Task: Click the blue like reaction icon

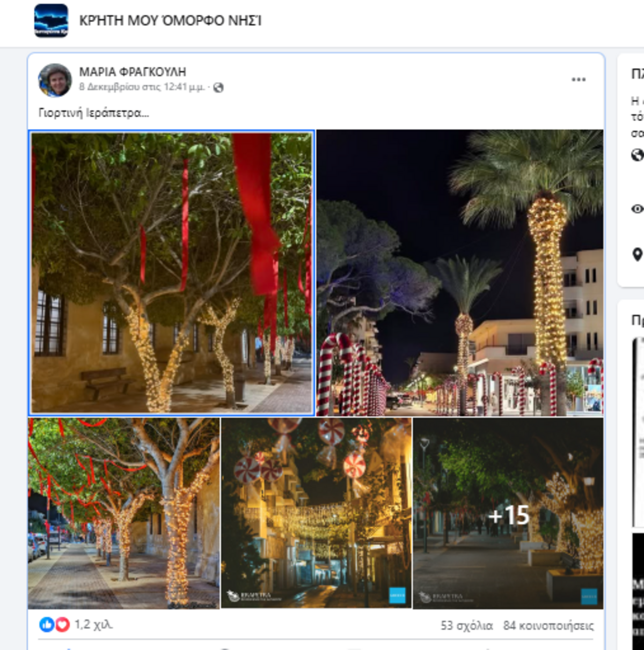Action: pyautogui.click(x=47, y=624)
